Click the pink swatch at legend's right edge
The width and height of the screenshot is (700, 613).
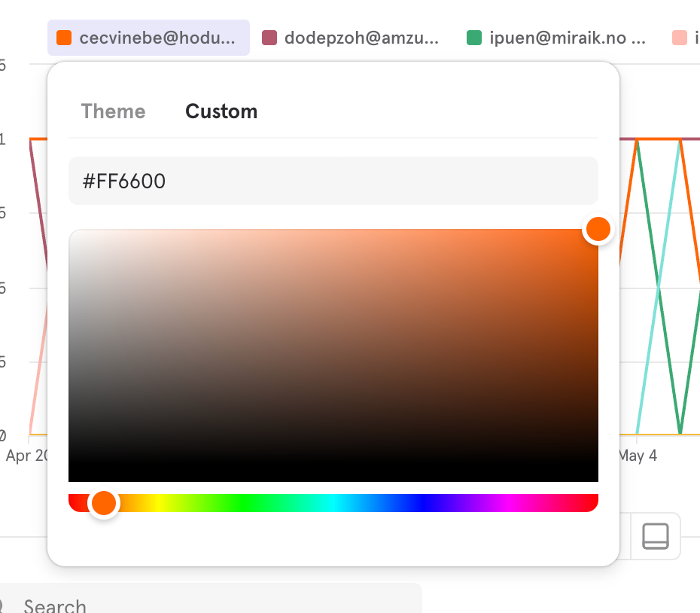coord(680,38)
